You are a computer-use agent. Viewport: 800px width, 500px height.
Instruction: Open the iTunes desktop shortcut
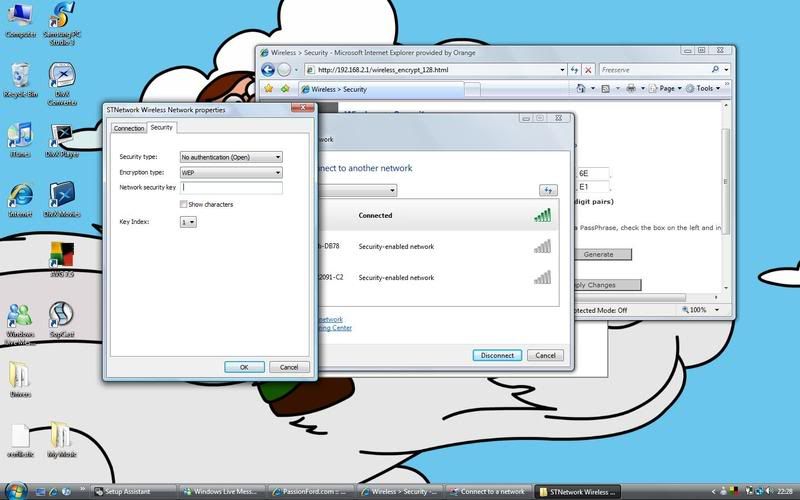[x=19, y=138]
